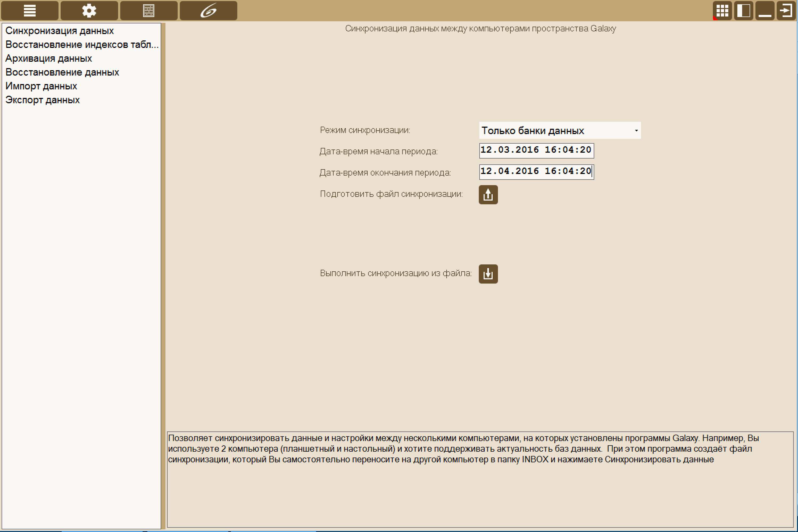Click the Galaxy swirl logo button

(x=208, y=11)
